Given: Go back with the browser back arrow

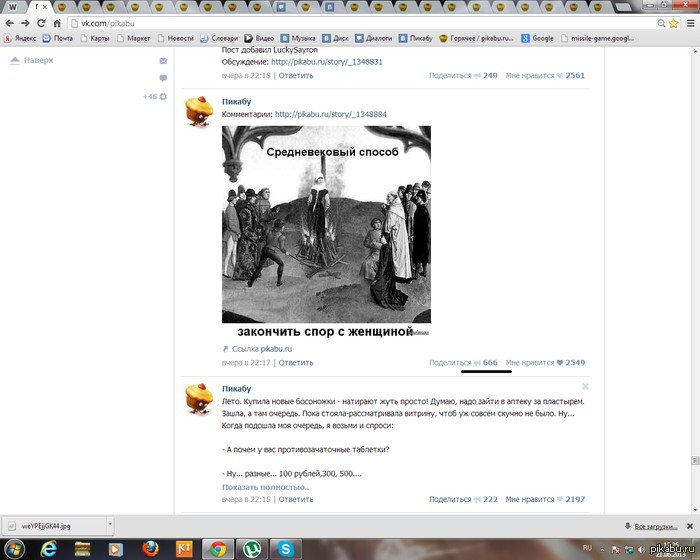Looking at the screenshot, I should coord(10,23).
